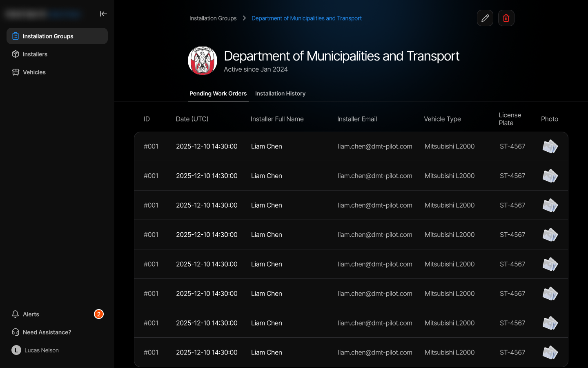Click license plate ST-4567 in the fifth row
Image resolution: width=588 pixels, height=368 pixels.
[x=512, y=264]
